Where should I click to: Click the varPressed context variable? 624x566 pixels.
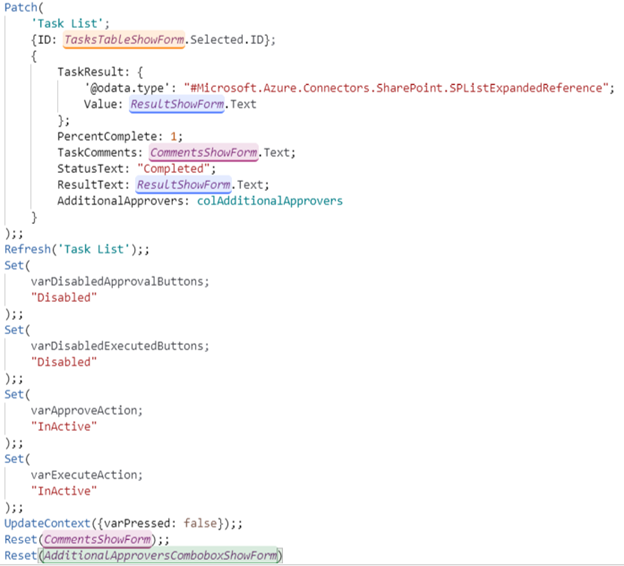[137, 523]
